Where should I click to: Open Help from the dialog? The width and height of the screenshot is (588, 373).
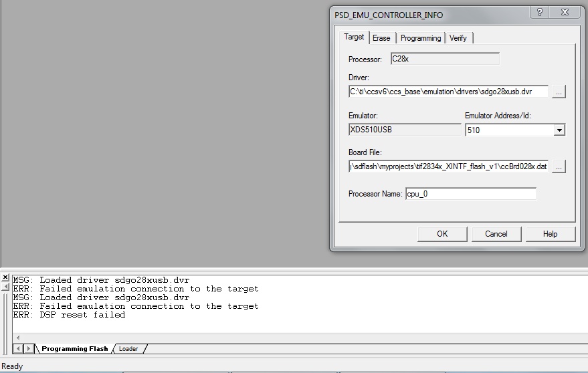550,234
